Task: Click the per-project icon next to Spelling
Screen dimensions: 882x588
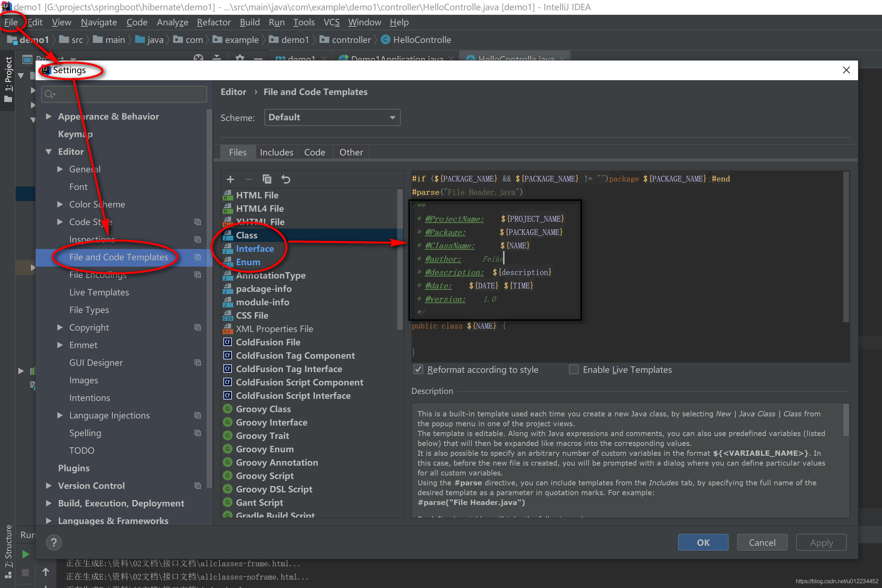Action: pos(198,433)
